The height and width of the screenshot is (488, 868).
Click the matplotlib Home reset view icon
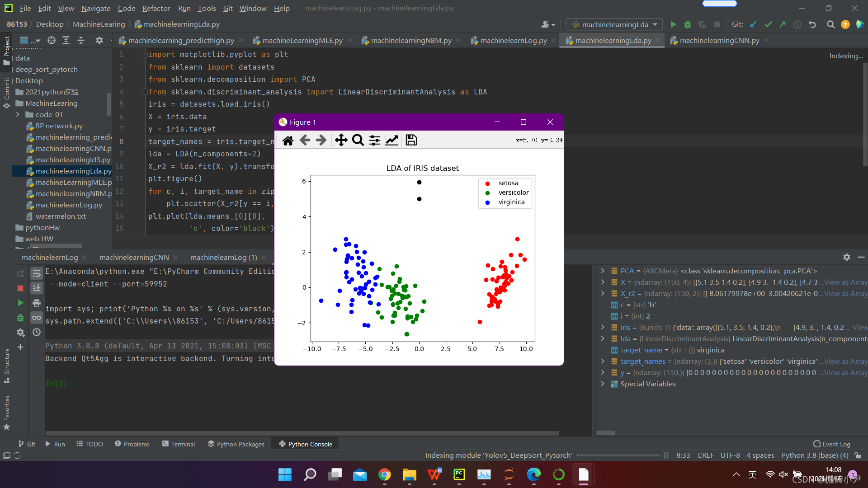288,140
